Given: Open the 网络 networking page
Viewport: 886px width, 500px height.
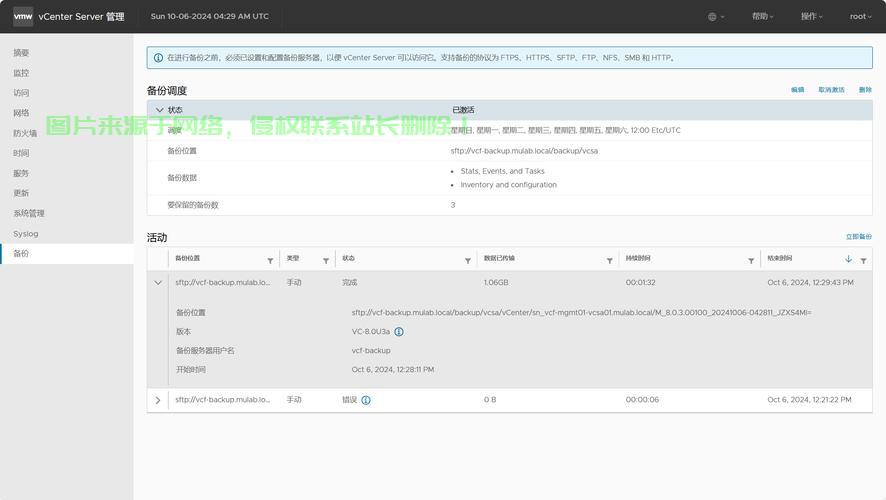Looking at the screenshot, I should 21,113.
